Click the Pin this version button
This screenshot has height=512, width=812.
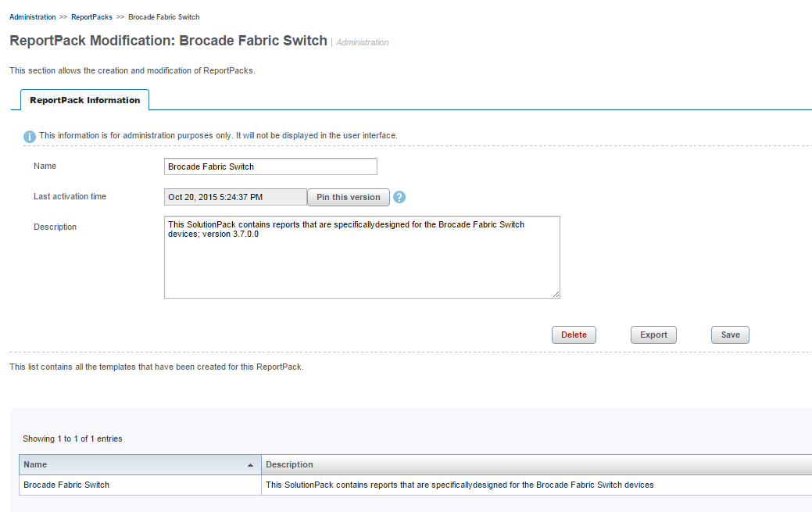[x=349, y=197]
